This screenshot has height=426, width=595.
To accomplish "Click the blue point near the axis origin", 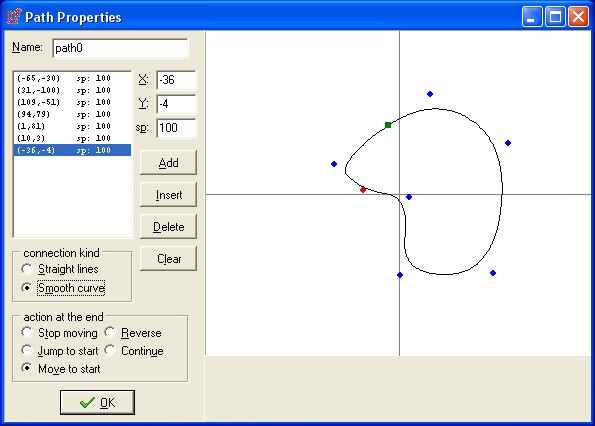I will click(409, 197).
